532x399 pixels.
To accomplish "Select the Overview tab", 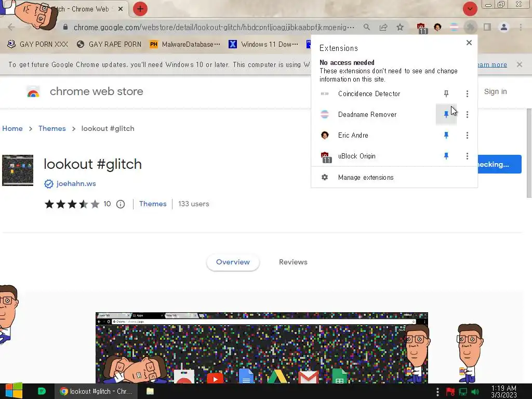I will click(x=233, y=262).
